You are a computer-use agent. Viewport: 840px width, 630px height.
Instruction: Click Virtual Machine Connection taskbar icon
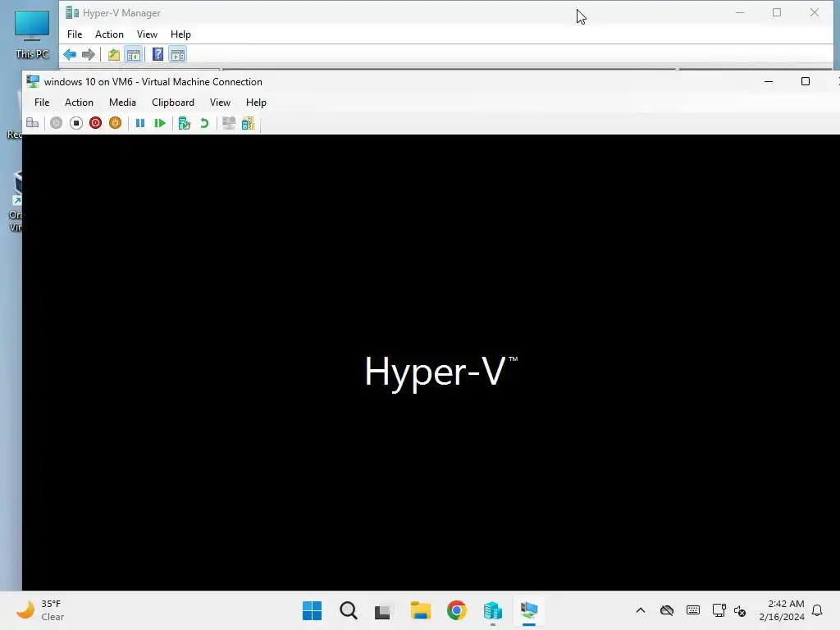pos(529,610)
